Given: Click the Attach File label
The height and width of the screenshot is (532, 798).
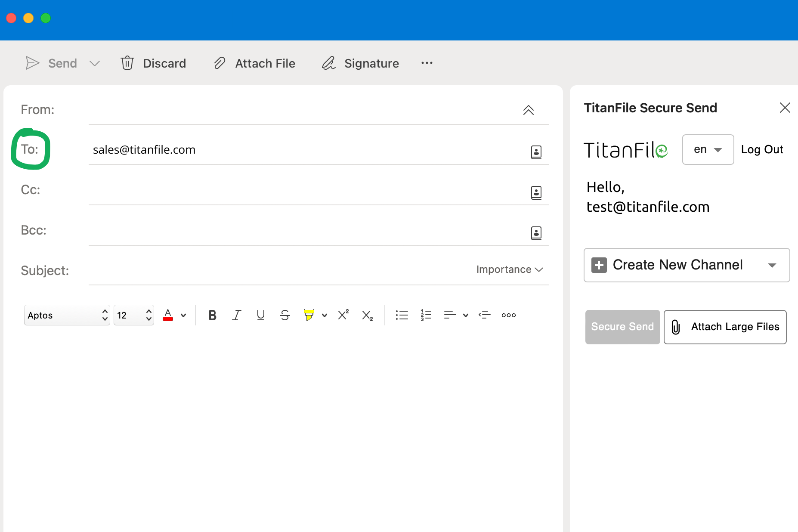Looking at the screenshot, I should click(x=265, y=63).
